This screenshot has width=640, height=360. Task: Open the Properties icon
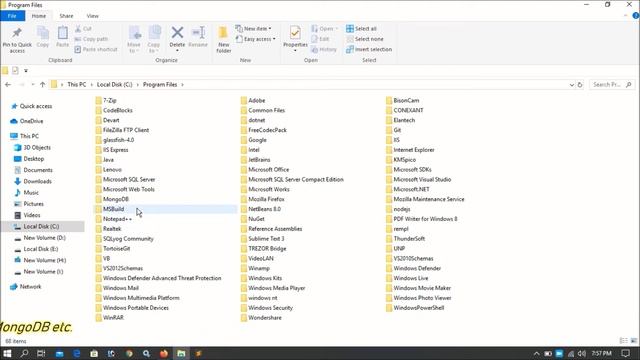295,33
